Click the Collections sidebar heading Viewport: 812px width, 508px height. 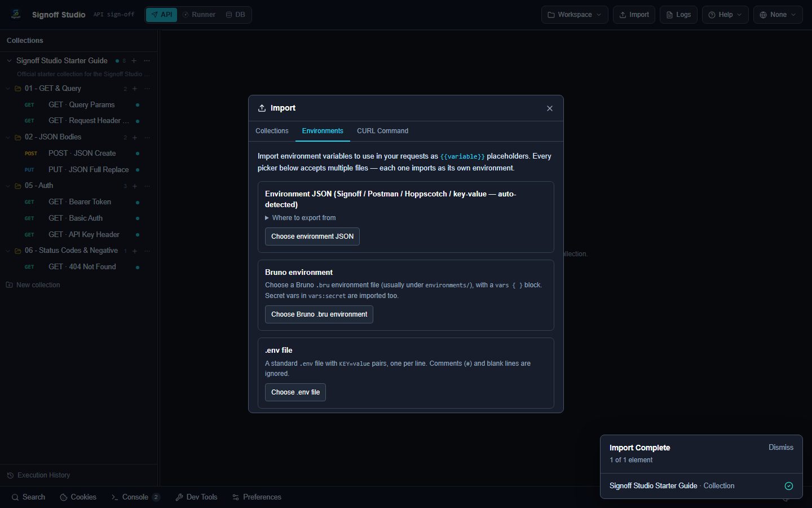click(25, 41)
